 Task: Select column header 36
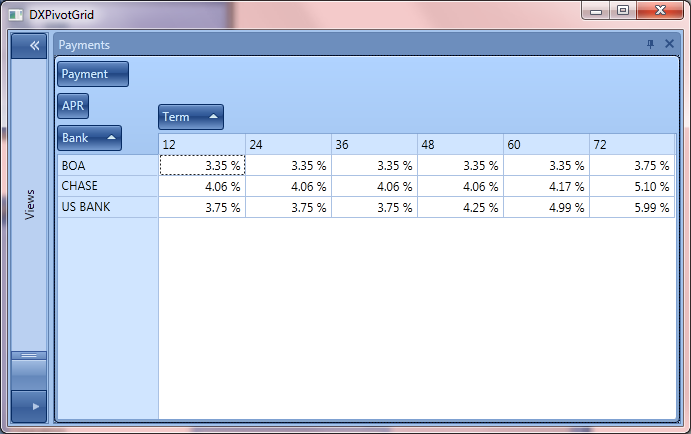pos(375,145)
